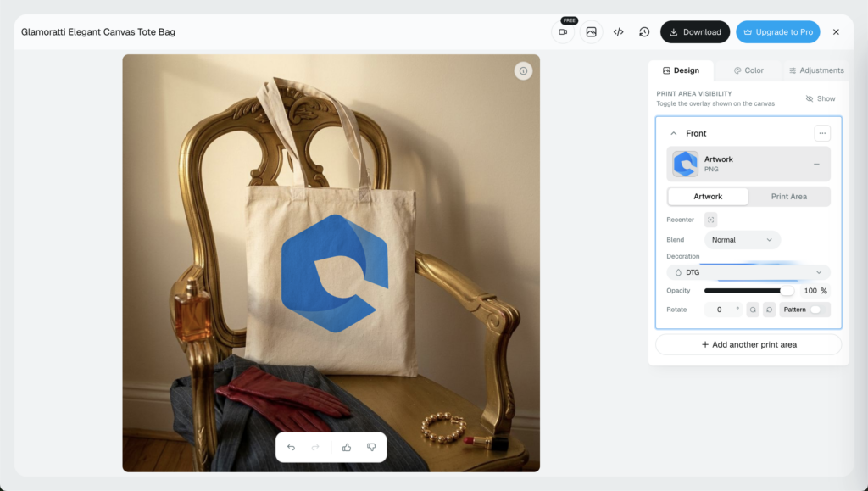
Task: Select the Artwork segment option
Action: tap(708, 197)
